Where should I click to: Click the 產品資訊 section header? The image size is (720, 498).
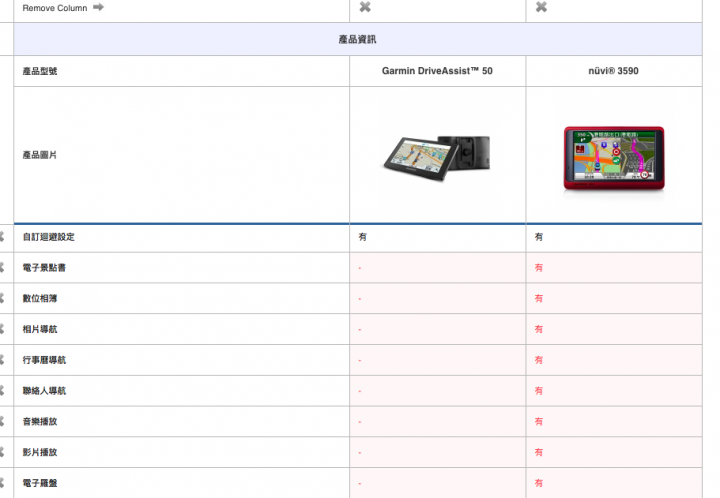pyautogui.click(x=358, y=39)
